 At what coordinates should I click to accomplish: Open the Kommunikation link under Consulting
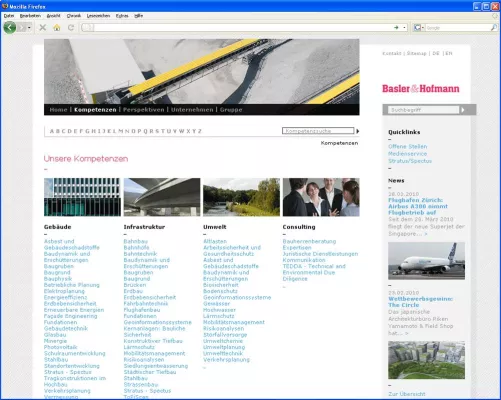tap(304, 260)
